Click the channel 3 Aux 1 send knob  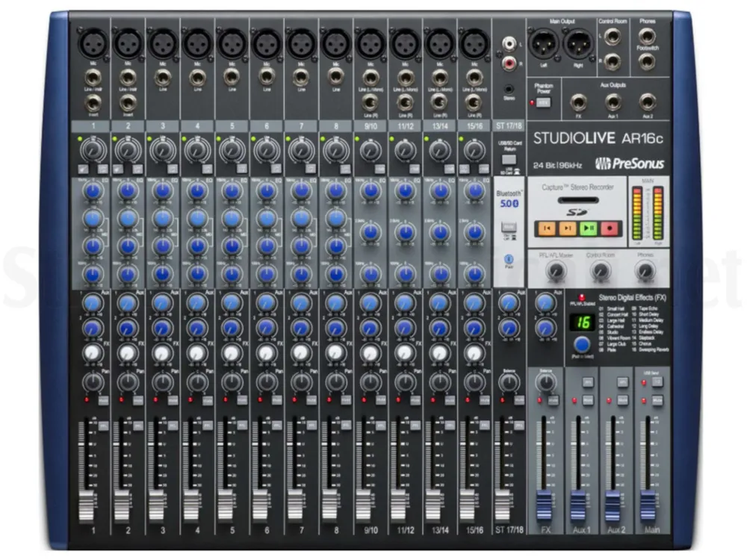pyautogui.click(x=162, y=303)
